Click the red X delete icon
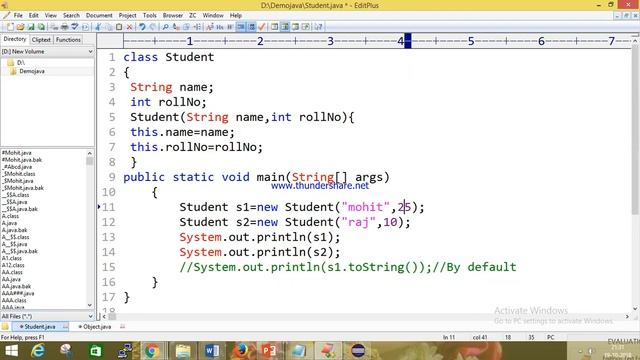Screen dimensions: 640x360 point(129,27)
